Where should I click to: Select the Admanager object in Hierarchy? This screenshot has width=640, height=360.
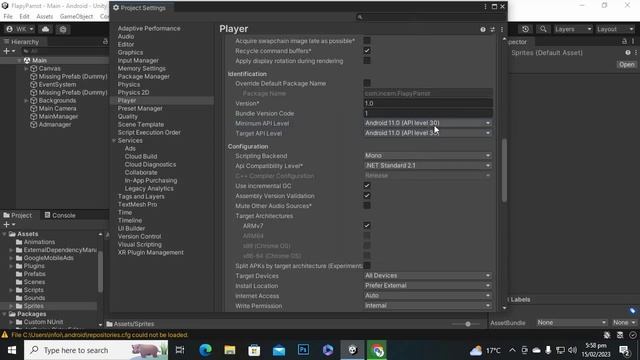(x=55, y=124)
